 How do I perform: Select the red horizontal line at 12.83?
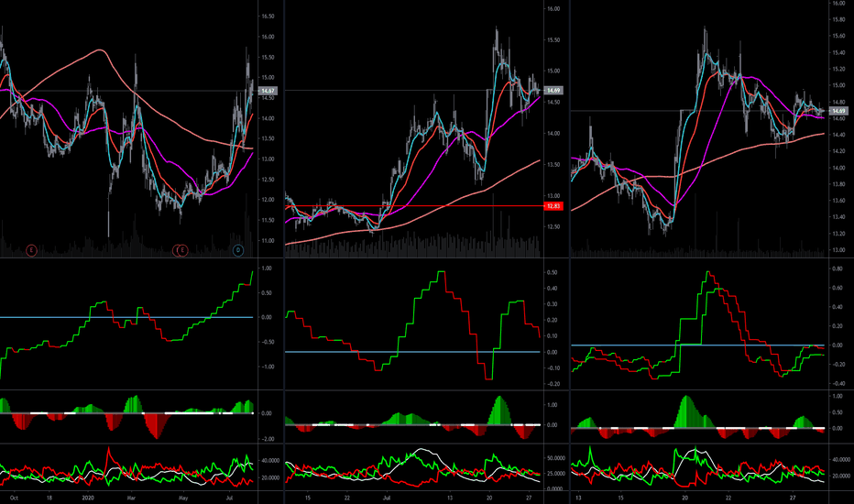414,206
